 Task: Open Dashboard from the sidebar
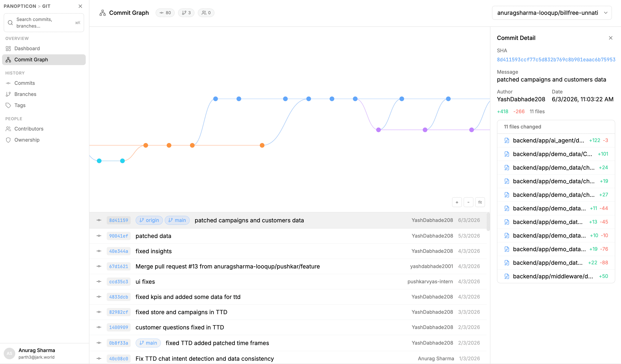[27, 48]
